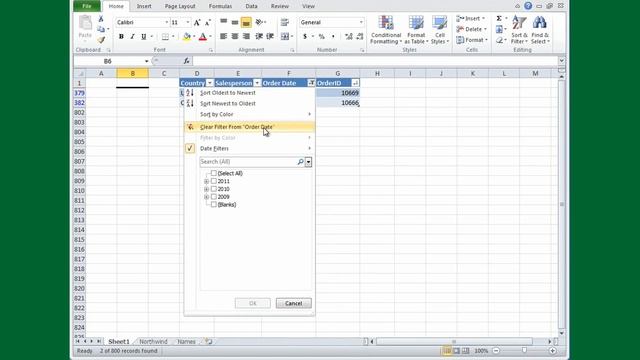Open Date Filters submenu
The width and height of the screenshot is (640, 360).
pyautogui.click(x=249, y=149)
